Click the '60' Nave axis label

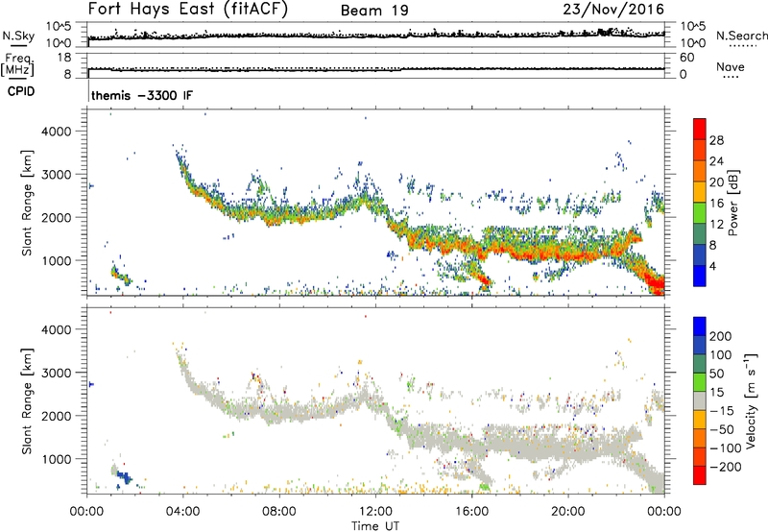[686, 58]
